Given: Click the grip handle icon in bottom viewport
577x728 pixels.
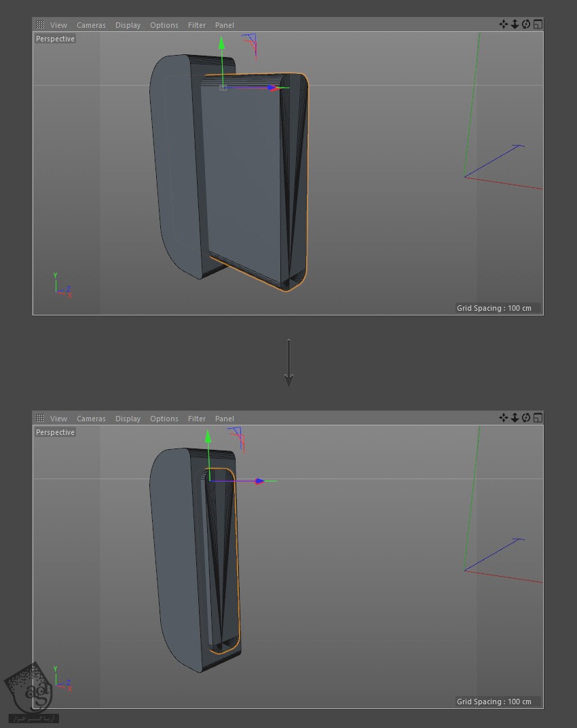Looking at the screenshot, I should [x=40, y=419].
